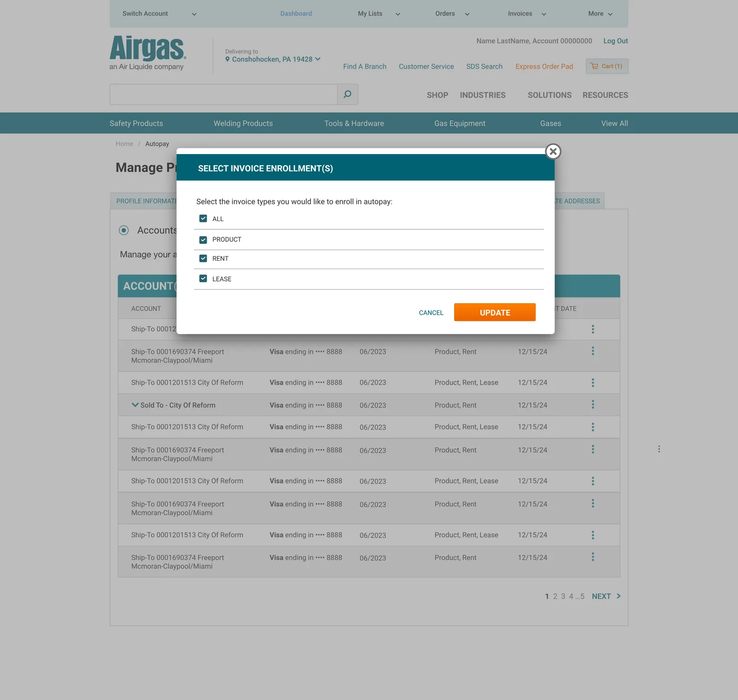Go to Welding Products category
Image resolution: width=738 pixels, height=700 pixels.
(243, 123)
